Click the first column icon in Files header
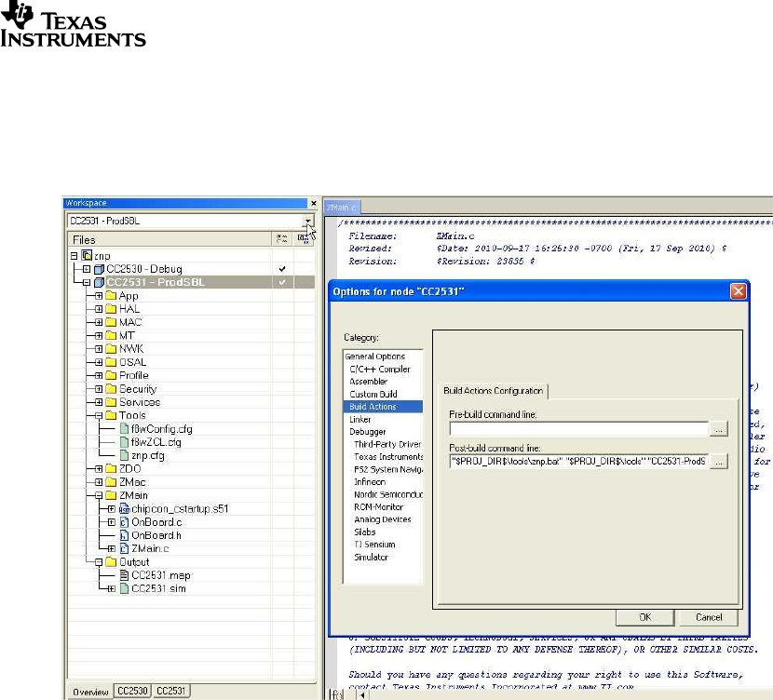The image size is (773, 700). click(282, 239)
